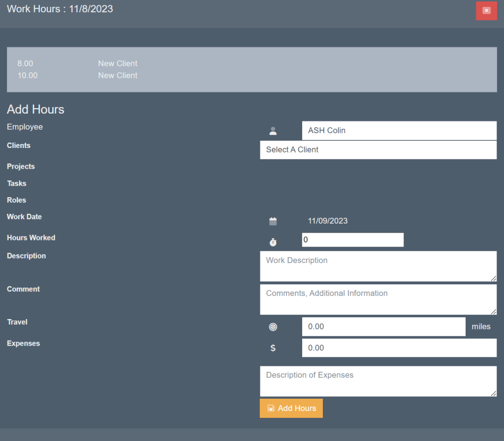Screen dimensions: 504x441
Task: Select the 10.00 New Client hours entry
Action: pyautogui.click(x=77, y=76)
